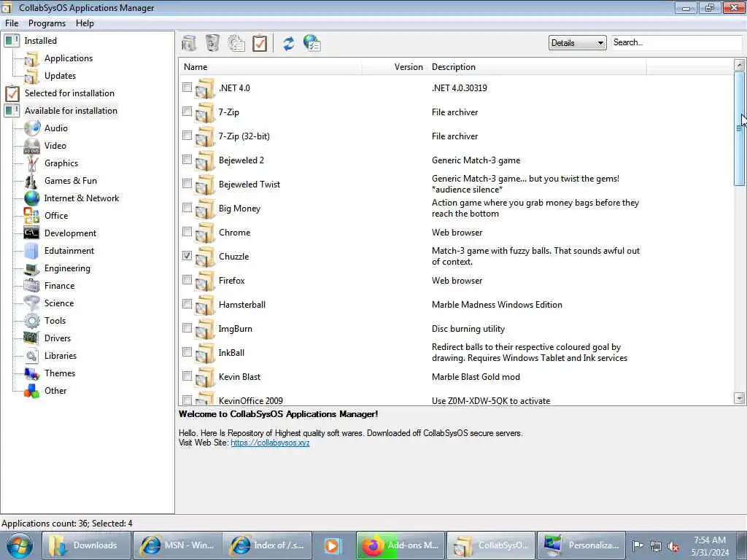Click the Update Database globe icon
747x560 pixels.
312,43
